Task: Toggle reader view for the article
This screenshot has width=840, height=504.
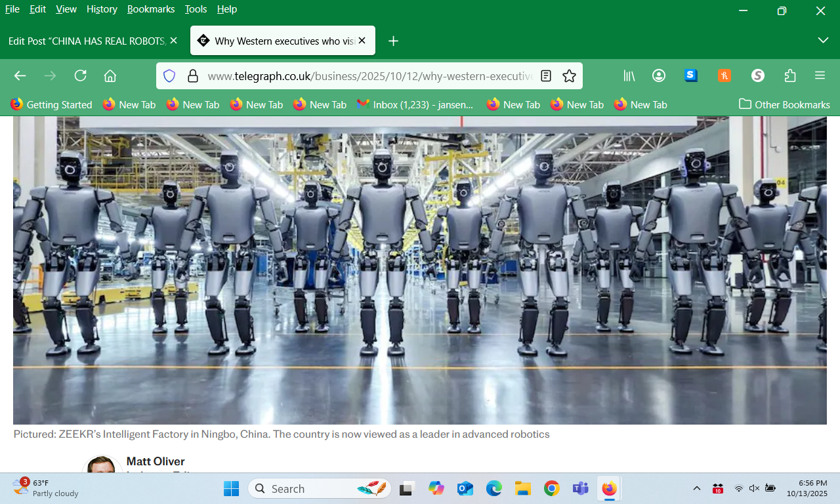Action: (546, 76)
